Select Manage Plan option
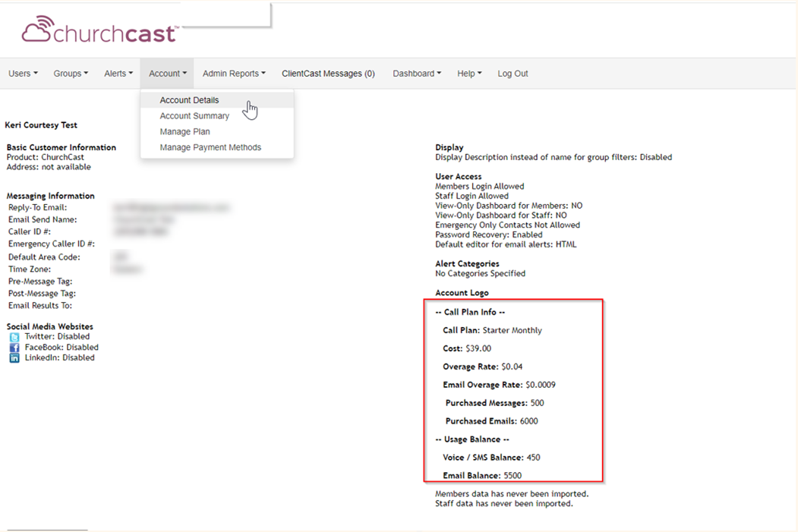The height and width of the screenshot is (532, 798). 185,132
